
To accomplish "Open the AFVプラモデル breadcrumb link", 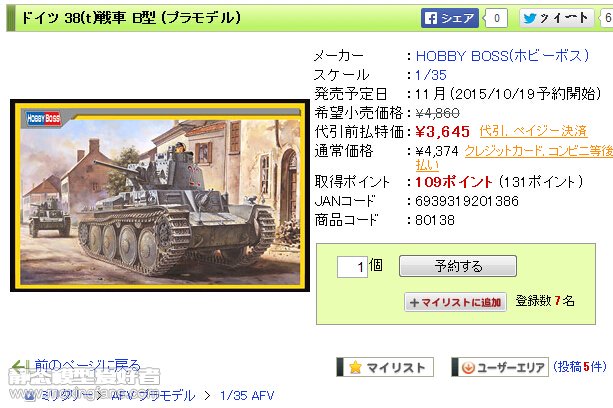I will click(153, 395).
